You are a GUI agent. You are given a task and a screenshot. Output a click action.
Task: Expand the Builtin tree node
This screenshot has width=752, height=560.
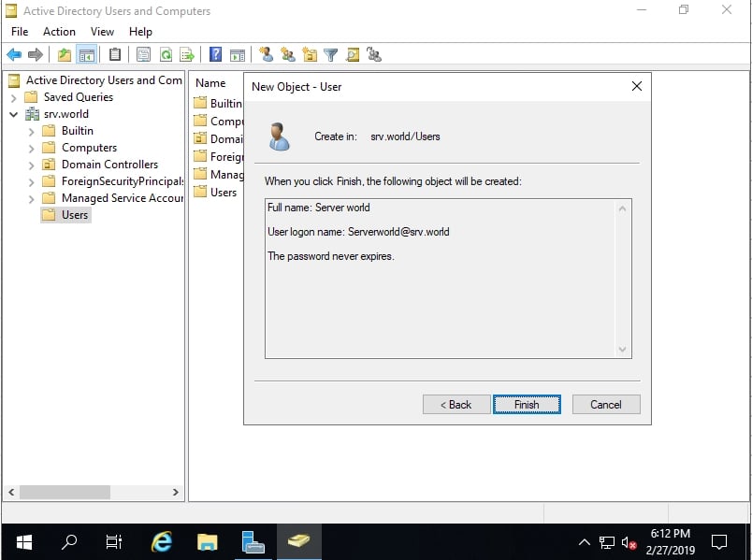31,132
